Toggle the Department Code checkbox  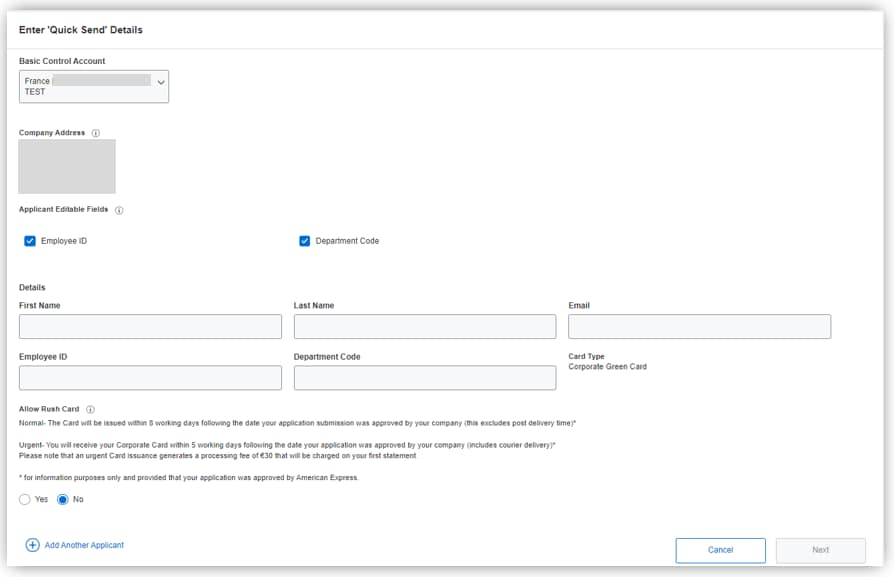305,241
